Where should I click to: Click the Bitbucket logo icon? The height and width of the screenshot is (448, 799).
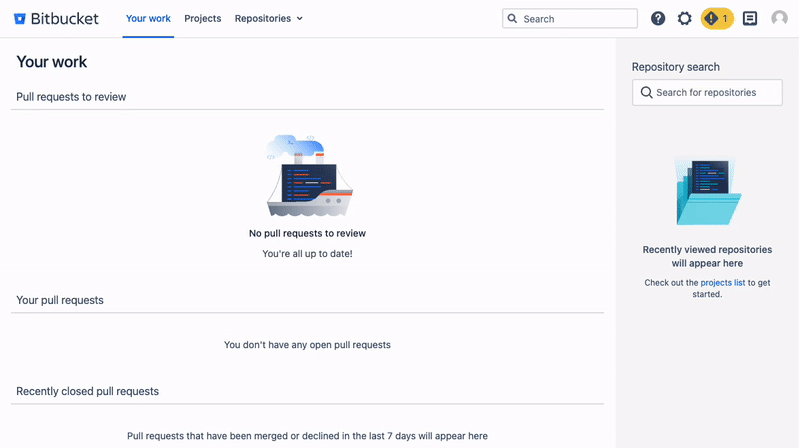click(x=19, y=19)
